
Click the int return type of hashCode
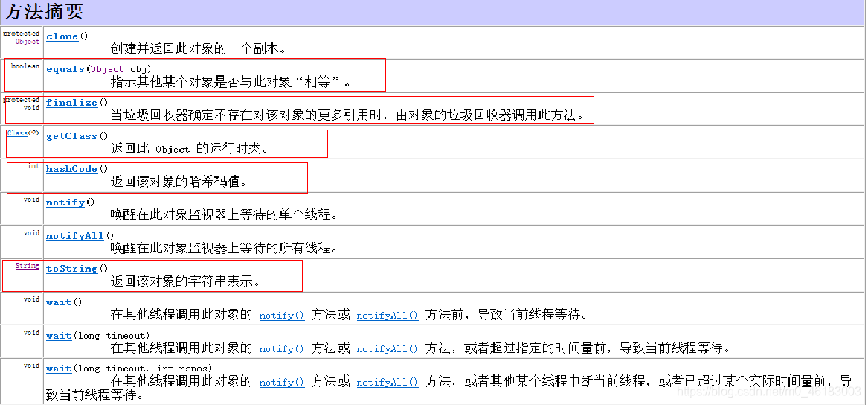pyautogui.click(x=33, y=166)
